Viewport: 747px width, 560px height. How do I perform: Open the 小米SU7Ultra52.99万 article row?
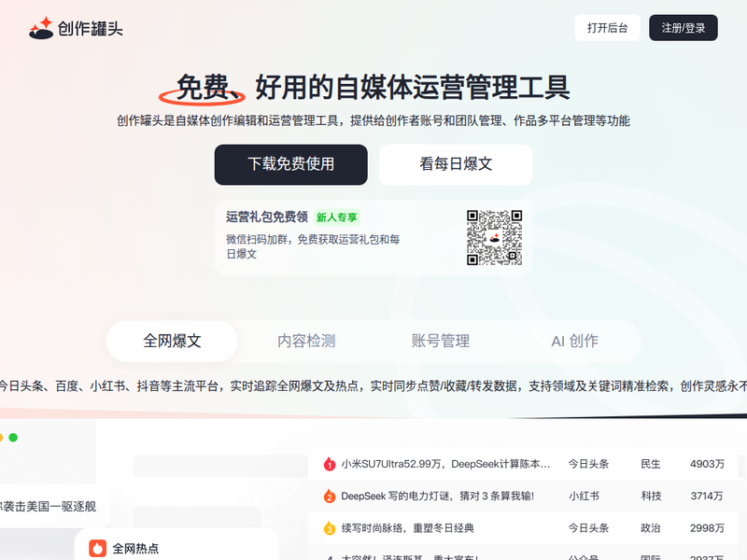[x=523, y=464]
